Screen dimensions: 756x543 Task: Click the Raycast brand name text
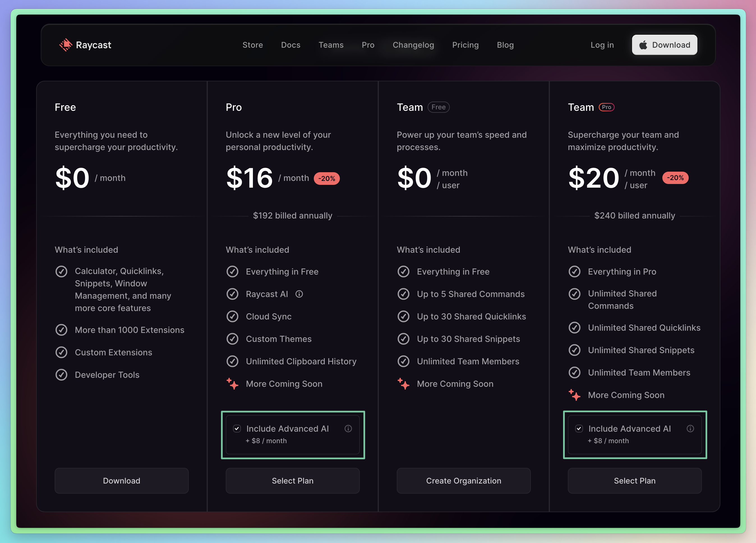point(94,45)
